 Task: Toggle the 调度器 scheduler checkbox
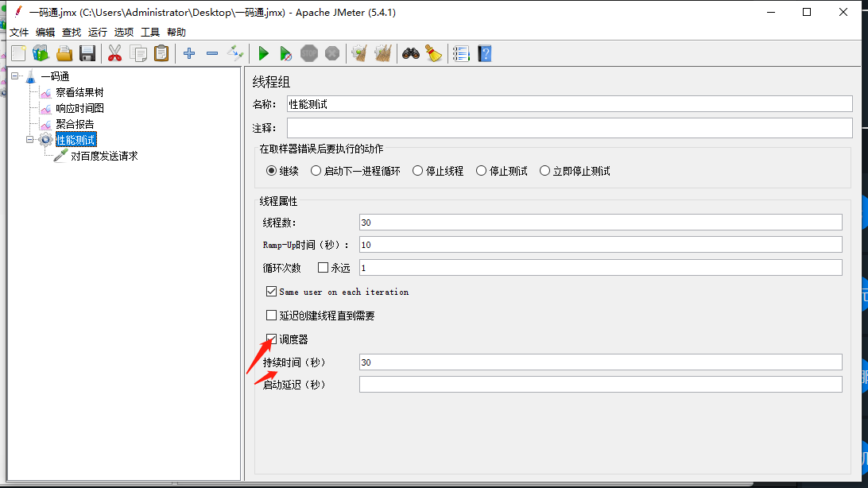pos(271,339)
